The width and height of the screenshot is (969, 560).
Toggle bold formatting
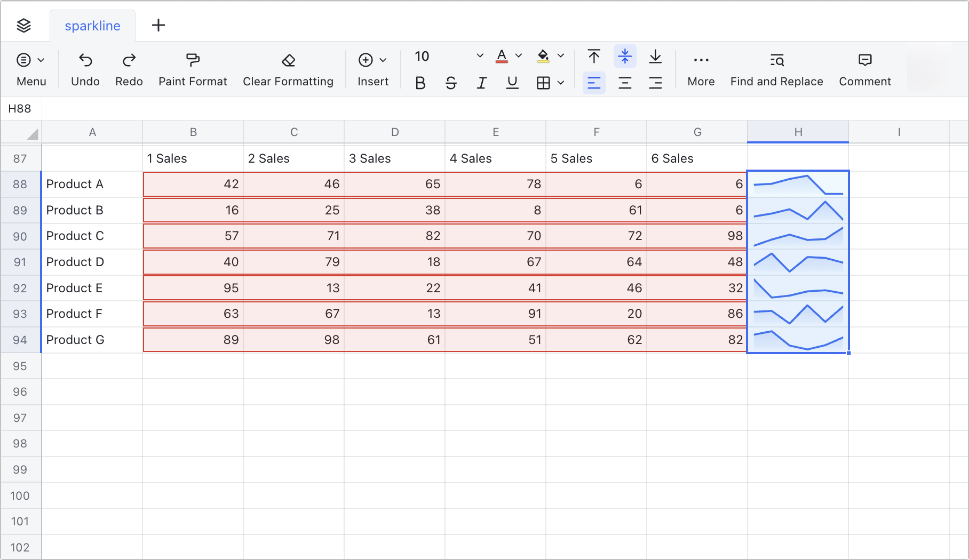(420, 83)
